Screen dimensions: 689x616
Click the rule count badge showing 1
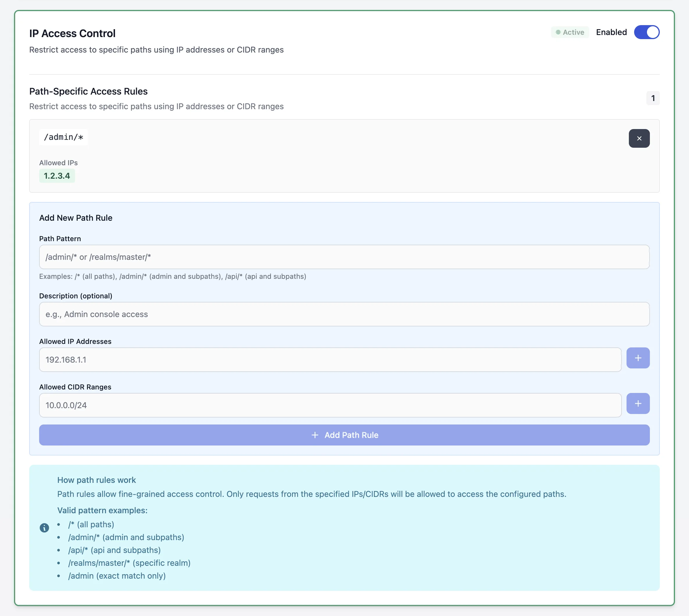653,98
